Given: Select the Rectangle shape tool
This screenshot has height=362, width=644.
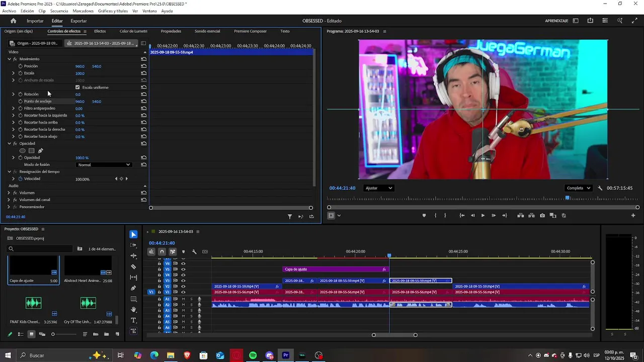Looking at the screenshot, I should pyautogui.click(x=133, y=299).
